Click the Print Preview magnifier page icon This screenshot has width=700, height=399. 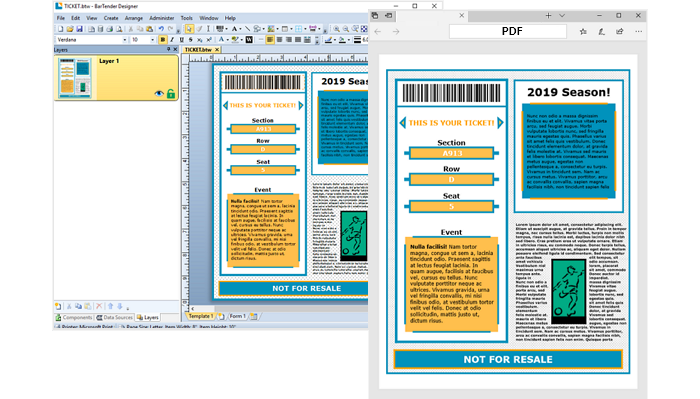tap(119, 29)
